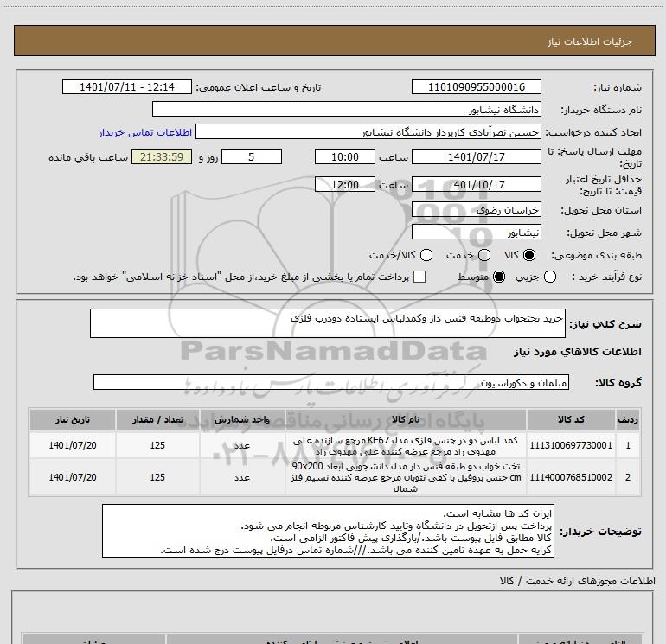666x644 pixels.
Task: Click the announcement date field 1401/07/11 - 12:14
Action: (x=127, y=86)
